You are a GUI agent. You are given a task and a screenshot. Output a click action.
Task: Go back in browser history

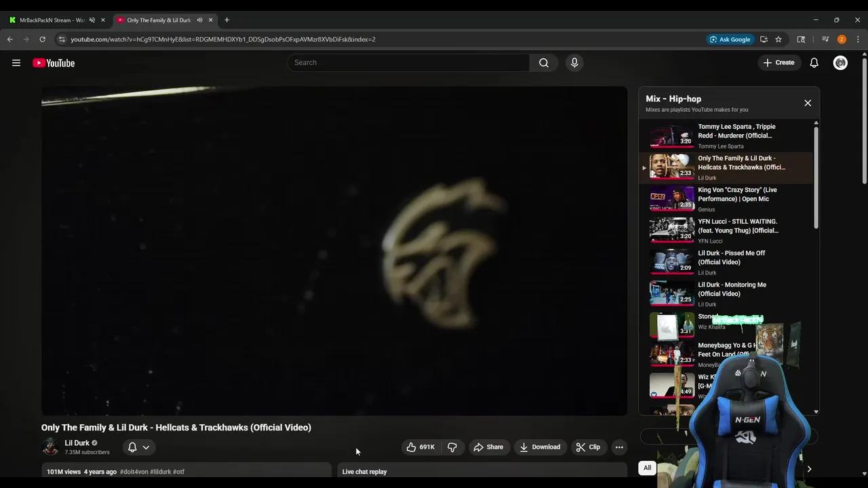10,39
